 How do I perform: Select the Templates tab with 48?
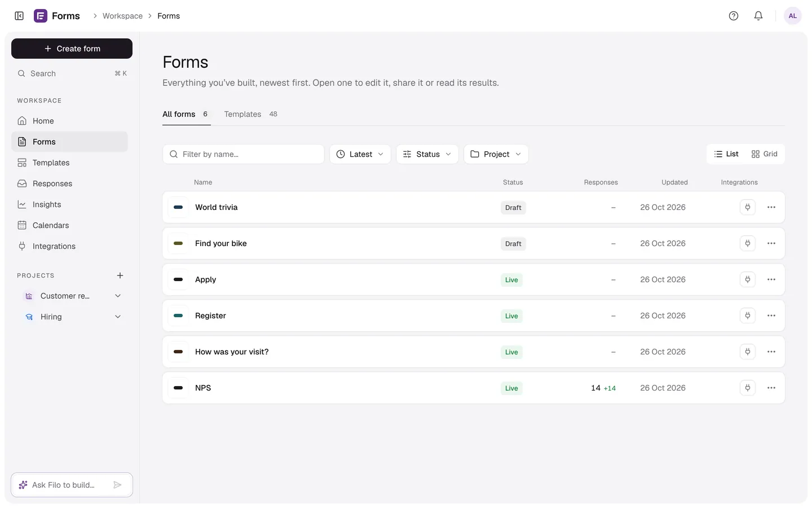(251, 114)
